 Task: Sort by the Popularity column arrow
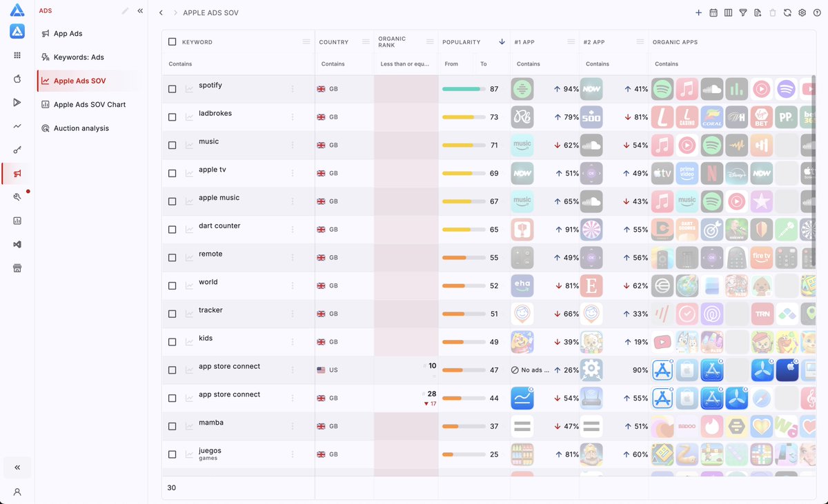[x=502, y=42]
